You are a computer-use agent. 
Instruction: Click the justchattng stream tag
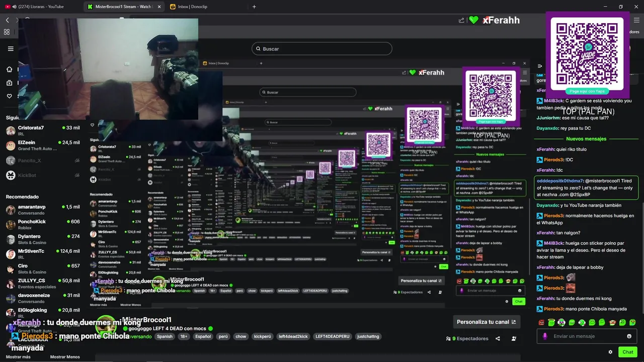click(x=368, y=336)
